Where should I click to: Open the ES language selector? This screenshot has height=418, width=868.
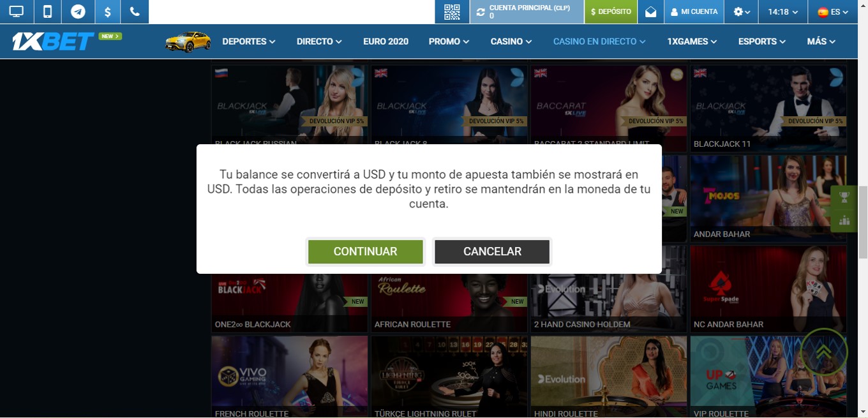tap(833, 11)
